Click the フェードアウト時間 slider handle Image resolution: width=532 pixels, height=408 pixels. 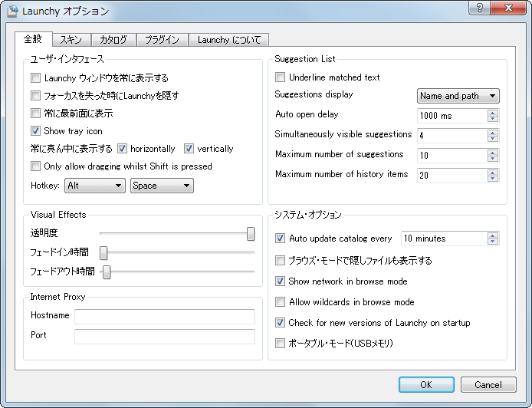107,272
